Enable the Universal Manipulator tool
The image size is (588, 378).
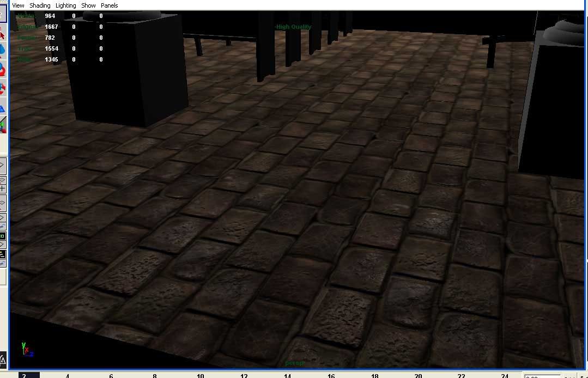(3, 108)
